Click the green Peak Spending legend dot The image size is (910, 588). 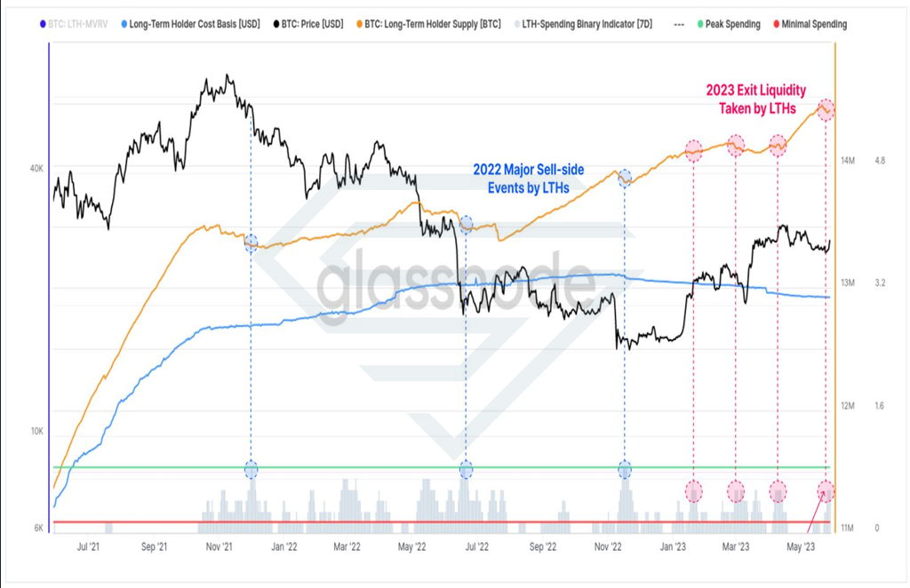(x=700, y=24)
